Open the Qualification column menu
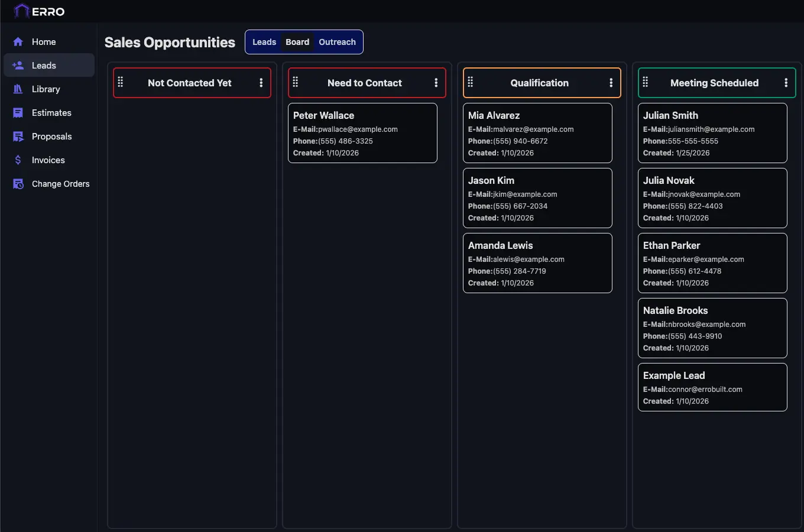804x532 pixels. [611, 83]
